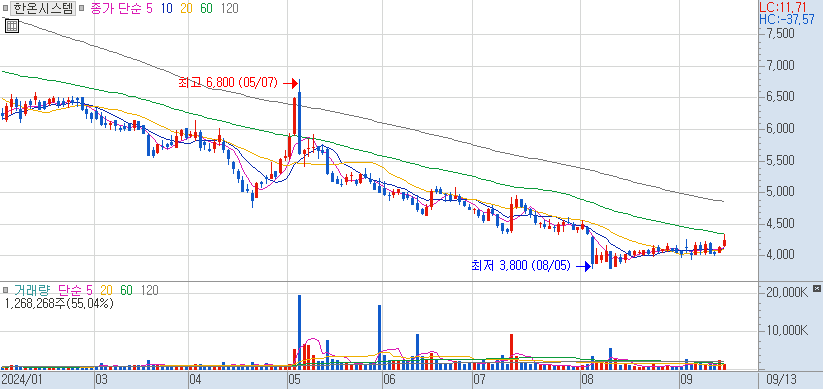
Task: Click the HC:-37.57 value
Action: coord(787,19)
